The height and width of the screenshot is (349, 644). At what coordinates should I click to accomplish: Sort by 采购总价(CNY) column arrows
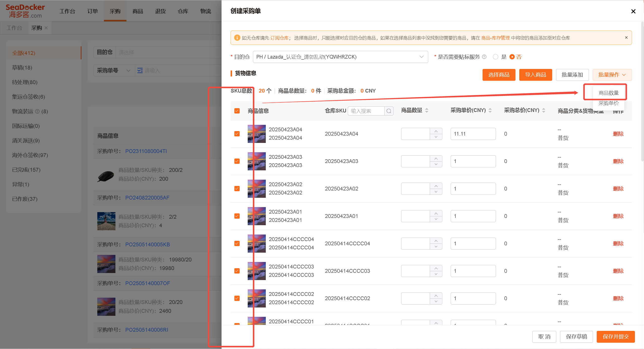click(544, 110)
